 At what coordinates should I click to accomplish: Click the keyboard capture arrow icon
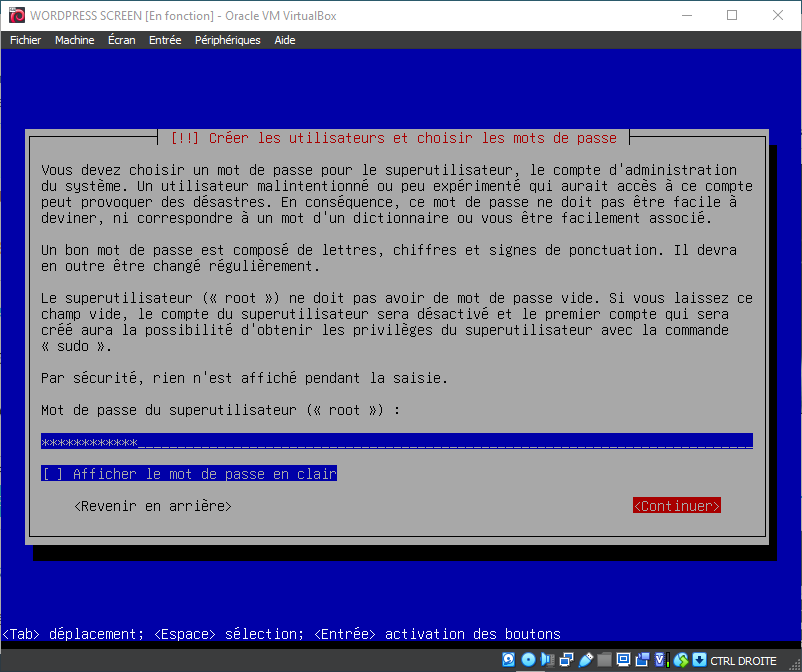click(x=699, y=660)
